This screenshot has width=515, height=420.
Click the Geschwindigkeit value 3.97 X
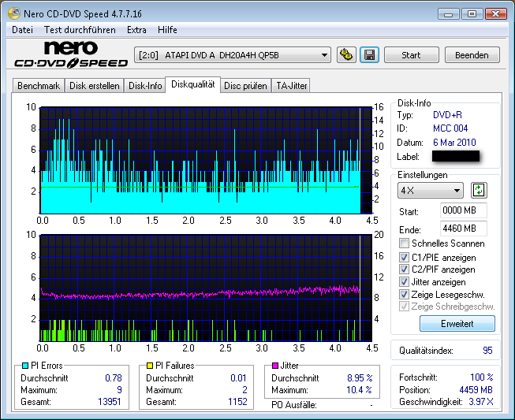click(x=481, y=402)
